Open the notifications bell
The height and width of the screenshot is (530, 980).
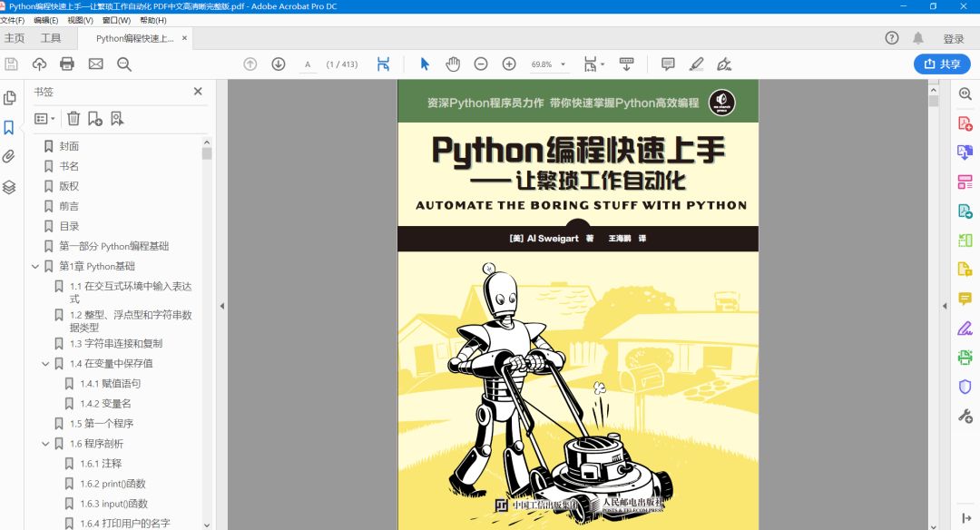click(918, 38)
